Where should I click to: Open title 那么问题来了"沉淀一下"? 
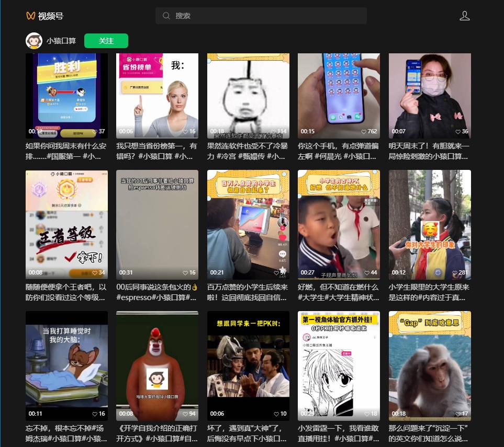pyautogui.click(x=429, y=433)
